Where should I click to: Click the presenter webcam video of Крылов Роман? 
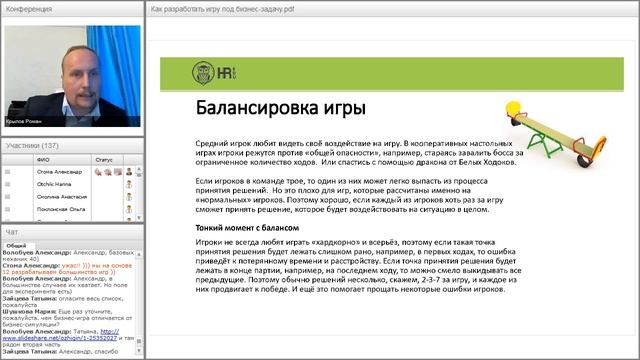coord(72,76)
